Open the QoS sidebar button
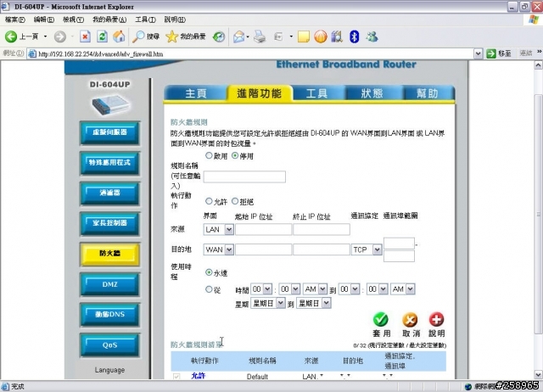543x392 pixels. [109, 344]
